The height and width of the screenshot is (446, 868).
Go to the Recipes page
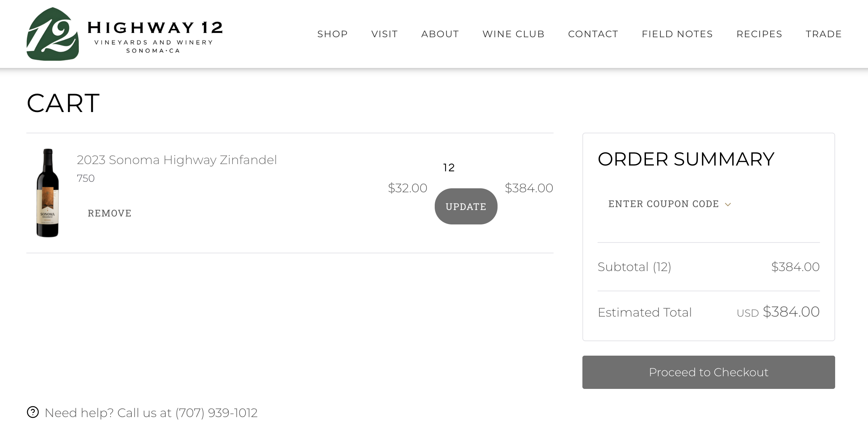tap(759, 34)
